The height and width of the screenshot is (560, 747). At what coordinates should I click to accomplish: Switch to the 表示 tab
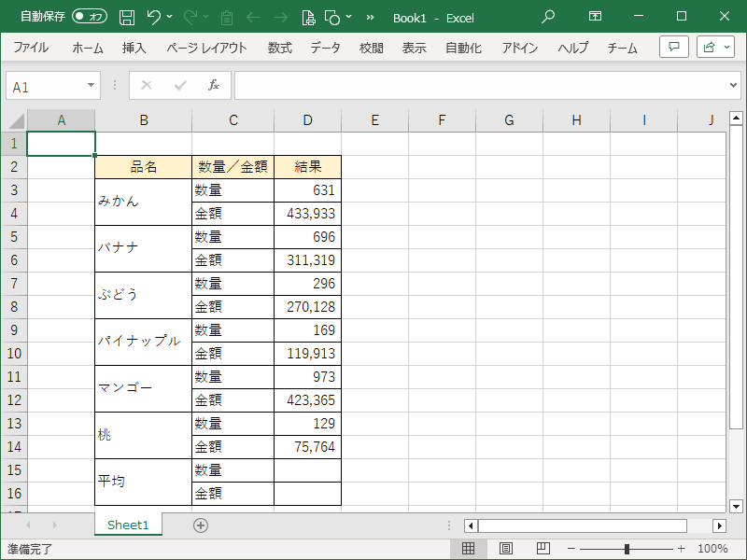[x=414, y=48]
